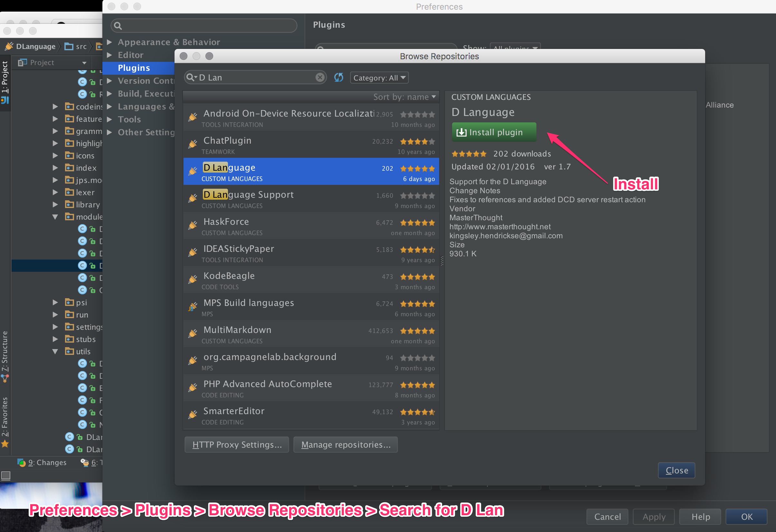Click ChatPlugin plugin icon
Screen dimensions: 776x532
pos(193,144)
